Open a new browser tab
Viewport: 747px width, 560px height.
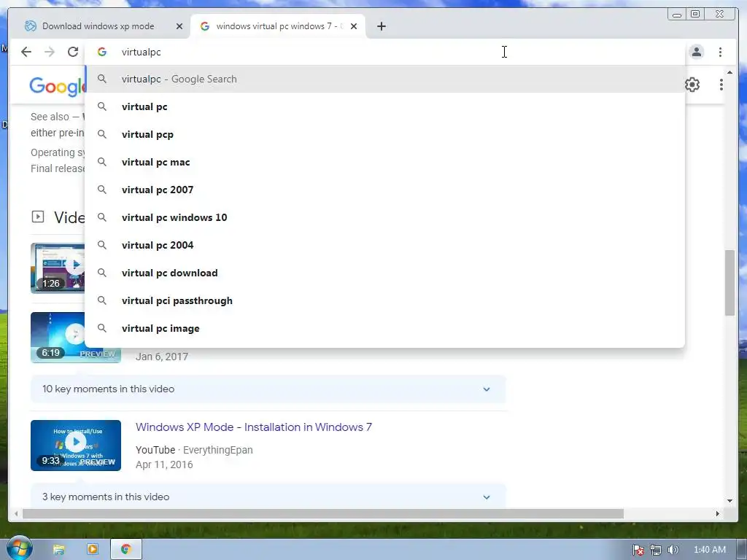coord(381,26)
